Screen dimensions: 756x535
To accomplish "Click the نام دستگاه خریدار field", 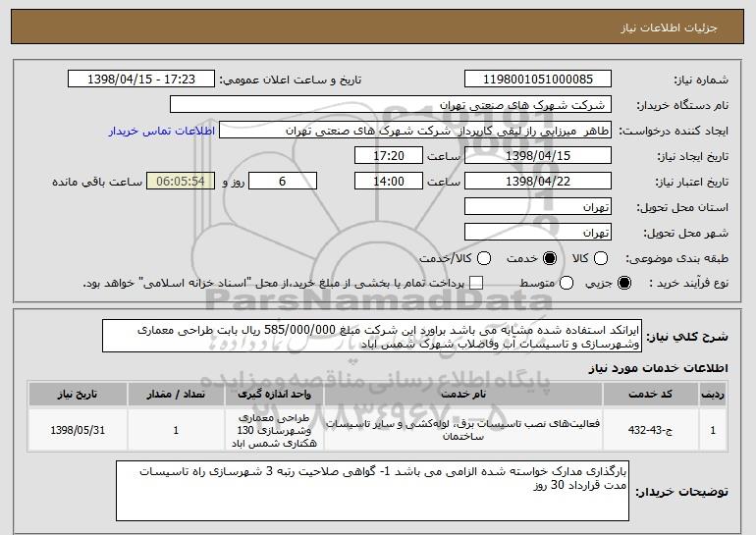I will coord(391,105).
